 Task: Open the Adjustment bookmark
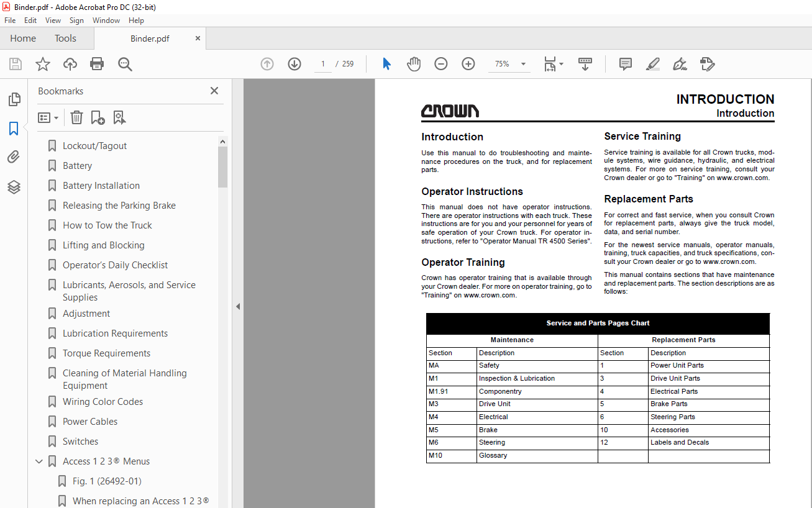tap(86, 314)
